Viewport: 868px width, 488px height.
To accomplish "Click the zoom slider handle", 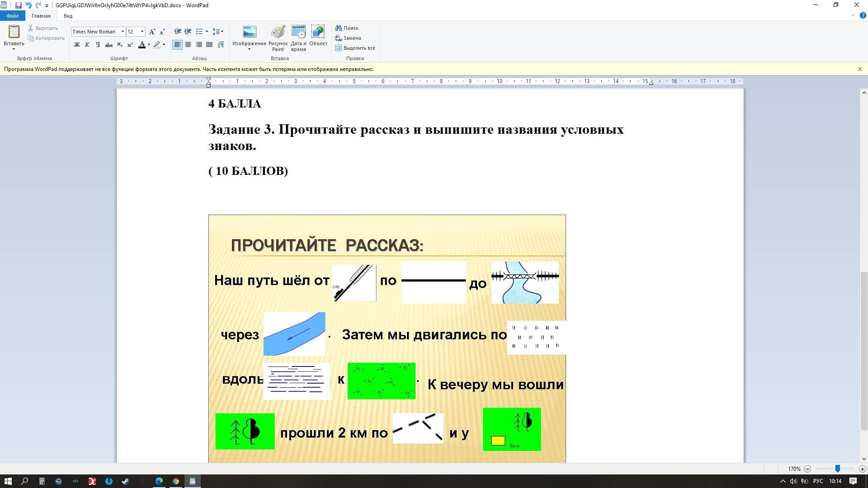I will 837,469.
